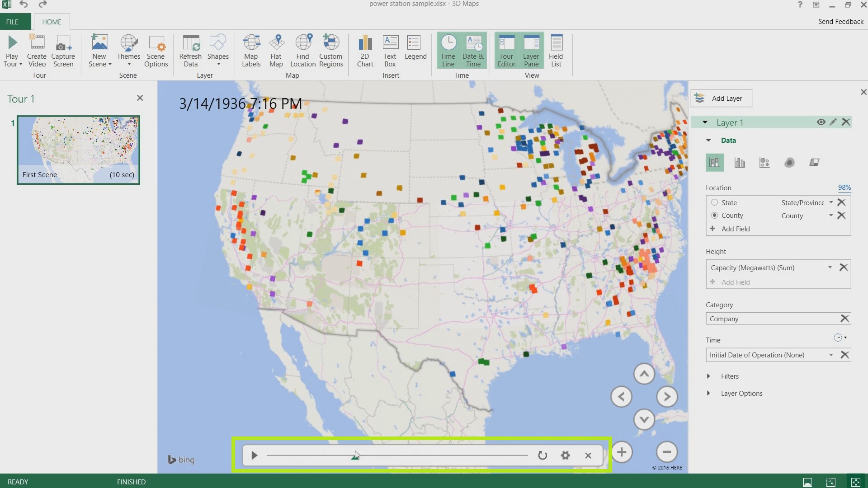The width and height of the screenshot is (868, 488).
Task: Select County radio button for location
Action: click(x=714, y=215)
